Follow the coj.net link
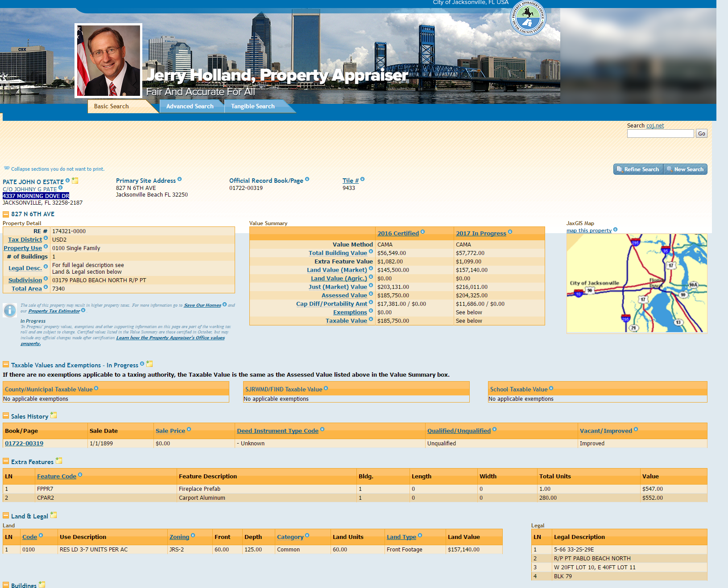The image size is (728, 588). (655, 126)
